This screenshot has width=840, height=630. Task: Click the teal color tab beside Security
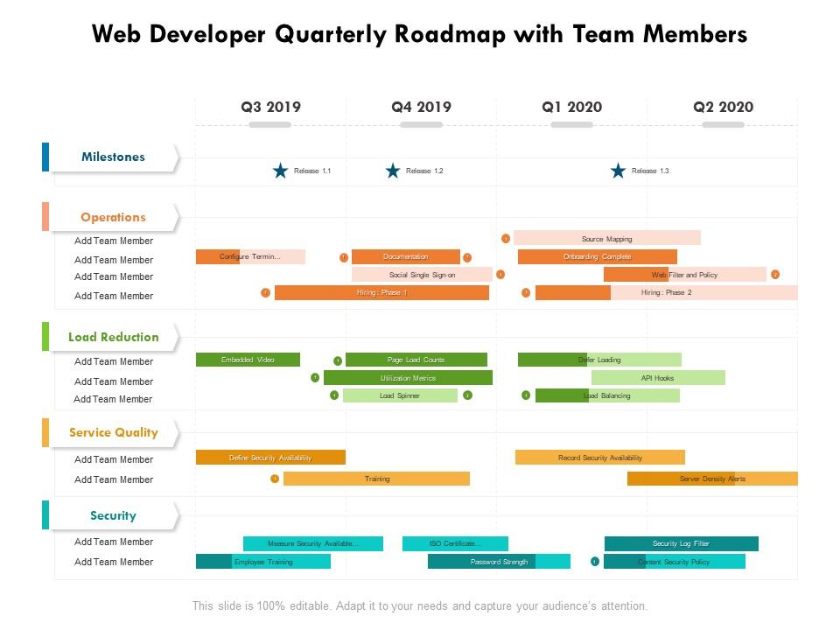(x=45, y=514)
